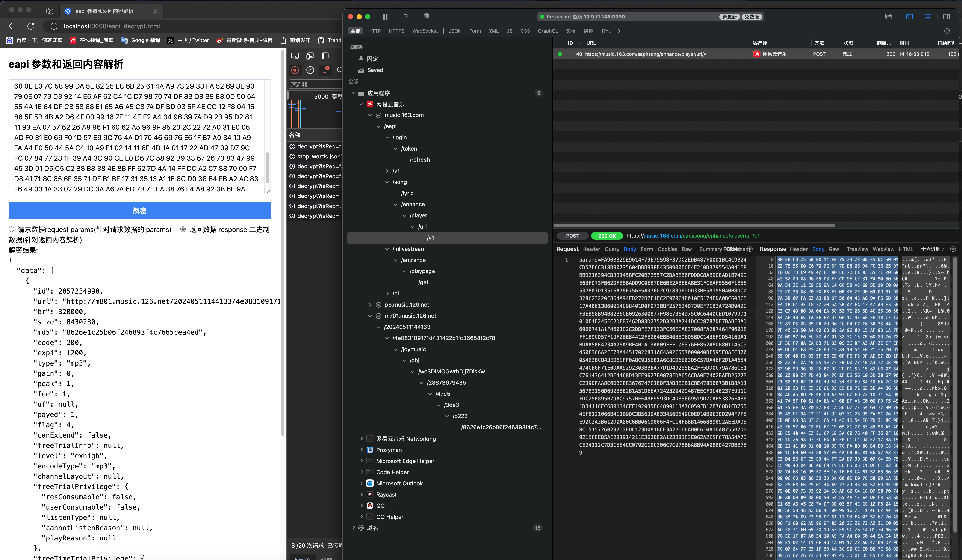Open the Google 翻译 bookmark

pos(141,40)
